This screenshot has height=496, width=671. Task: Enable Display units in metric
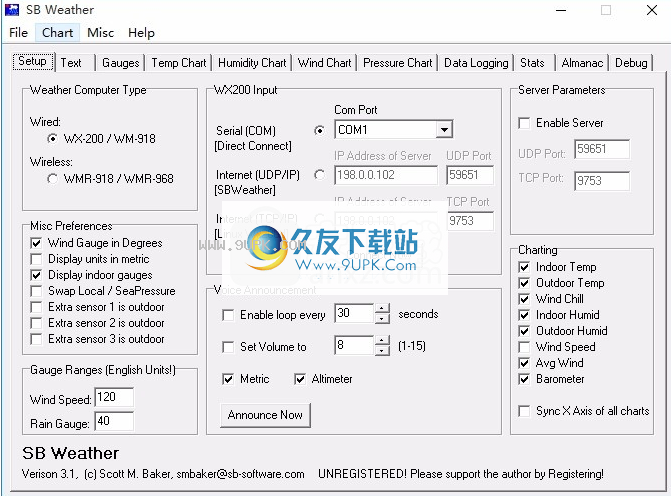(x=36, y=259)
